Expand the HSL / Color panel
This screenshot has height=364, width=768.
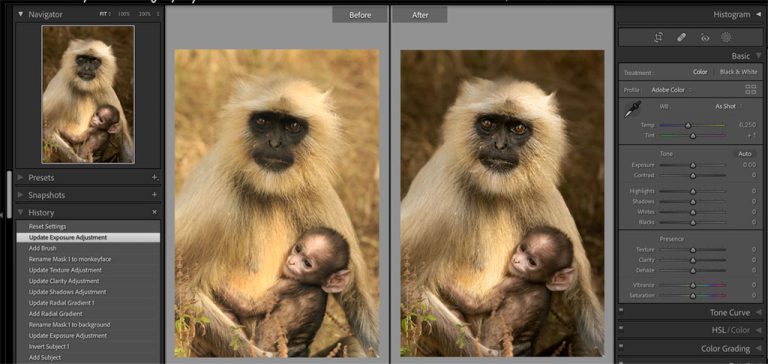[x=758, y=330]
